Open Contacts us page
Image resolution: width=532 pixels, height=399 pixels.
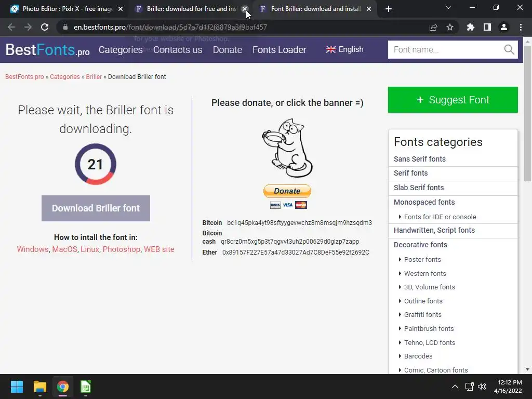click(x=178, y=50)
